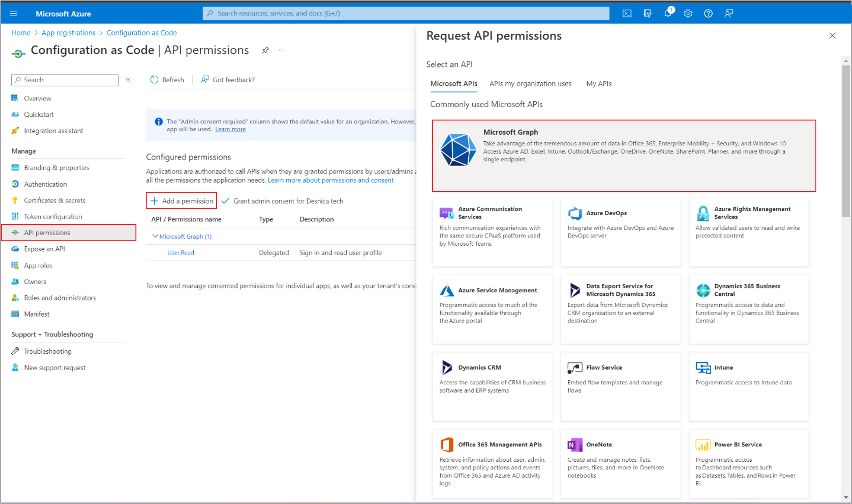Open Cloud Shell from top bar

pos(627,14)
